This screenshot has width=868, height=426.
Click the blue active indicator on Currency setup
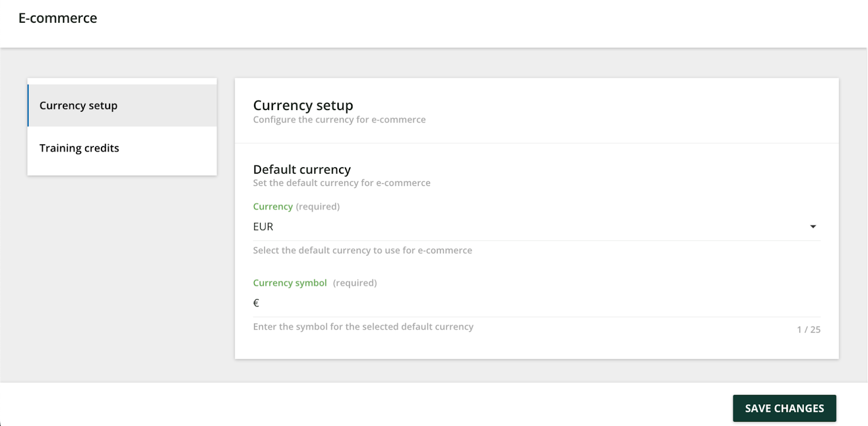(28, 105)
